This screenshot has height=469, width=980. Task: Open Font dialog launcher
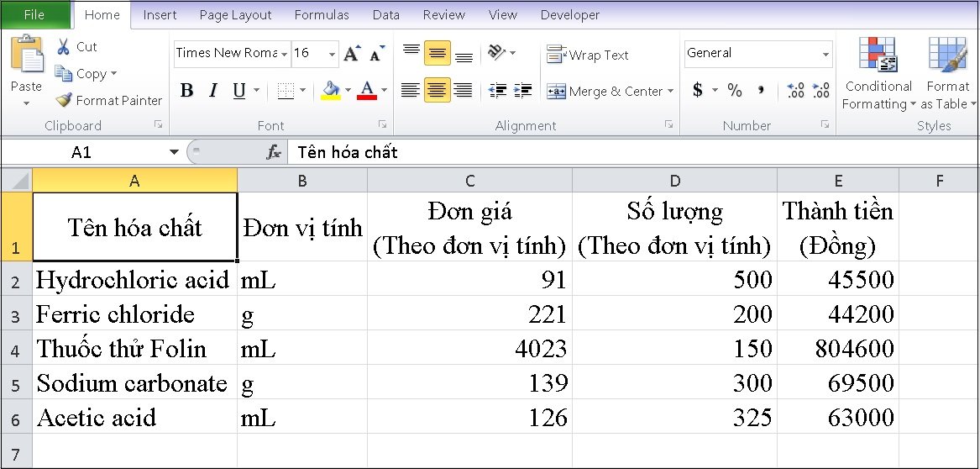coord(382,125)
